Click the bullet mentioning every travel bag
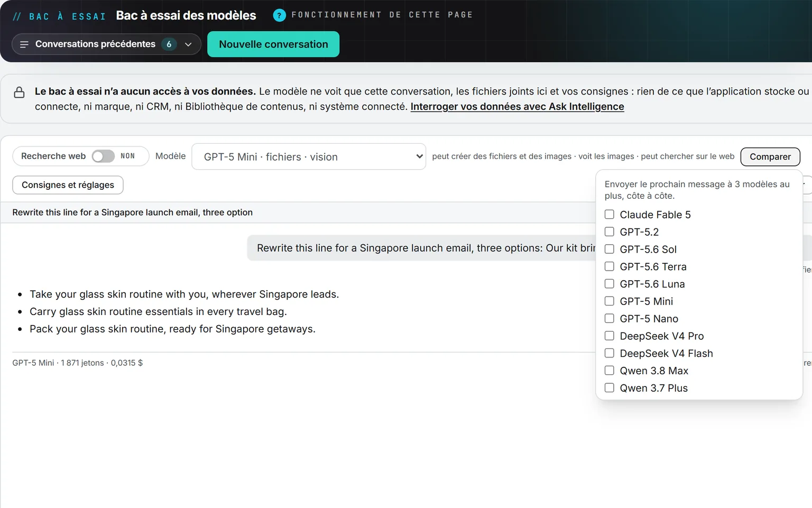Image resolution: width=812 pixels, height=508 pixels. [x=158, y=312]
